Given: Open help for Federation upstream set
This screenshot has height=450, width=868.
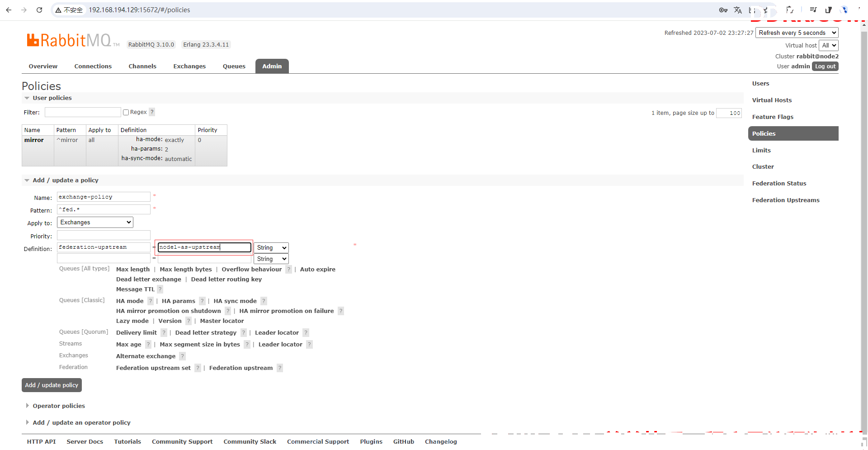Looking at the screenshot, I should 198,368.
